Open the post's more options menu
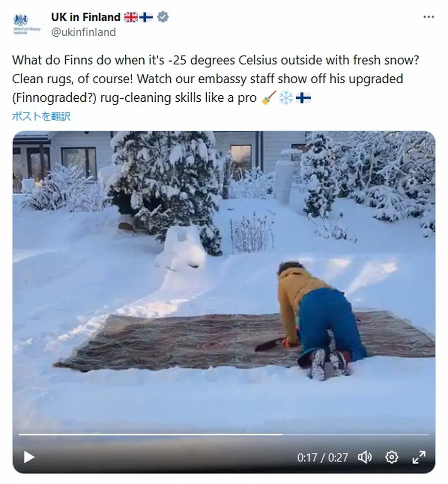The image size is (448, 484). point(428,17)
